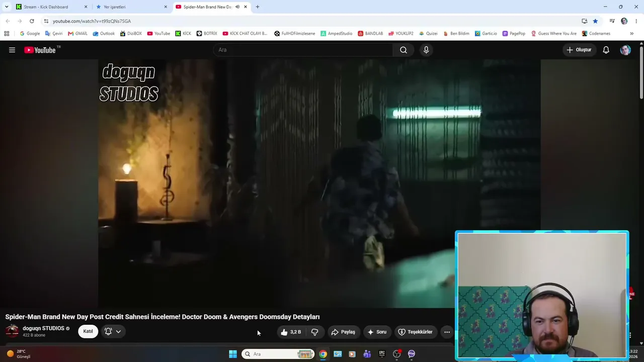
Task: Open the Chrome profile avatar in toolbar
Action: 624,21
